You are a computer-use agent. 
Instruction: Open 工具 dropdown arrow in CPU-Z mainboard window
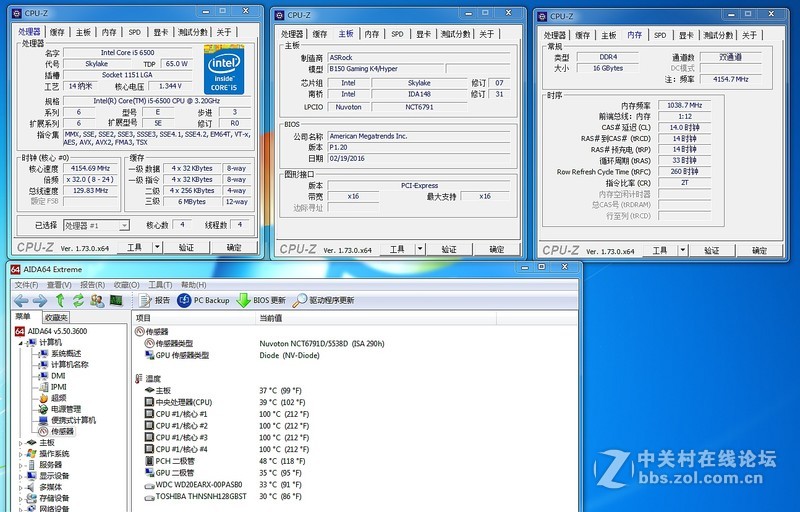coord(420,249)
